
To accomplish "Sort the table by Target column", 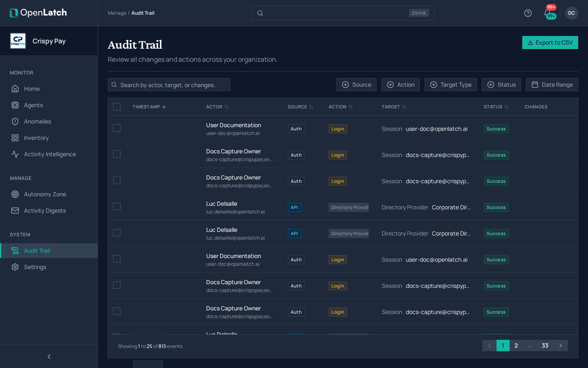I will [394, 107].
